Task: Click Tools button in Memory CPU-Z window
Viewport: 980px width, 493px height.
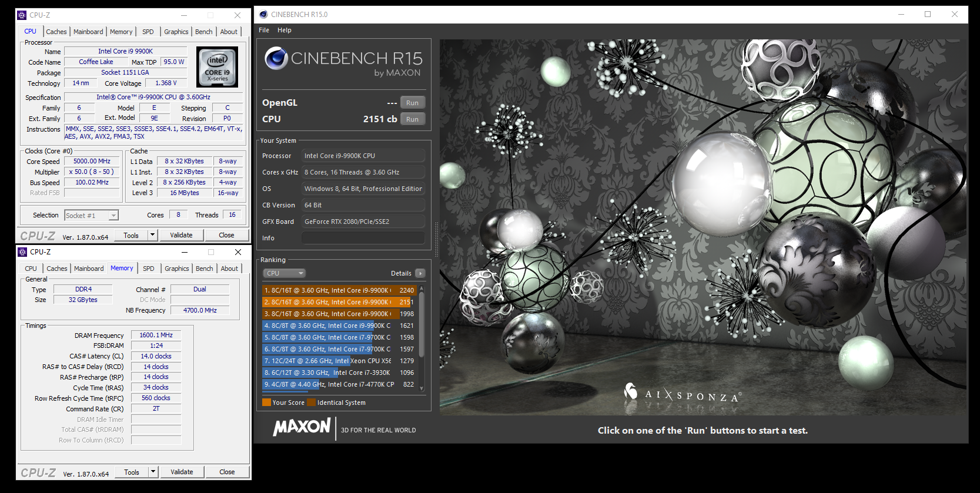Action: (x=132, y=472)
